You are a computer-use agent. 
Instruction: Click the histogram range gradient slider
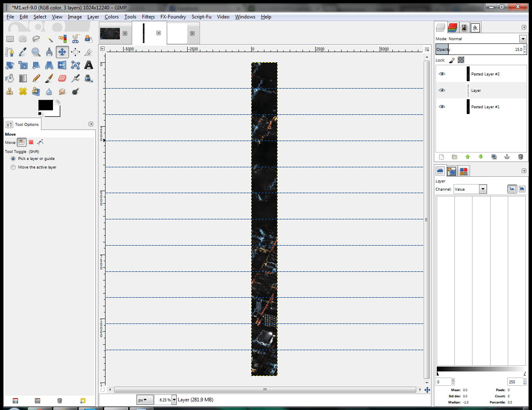point(481,369)
